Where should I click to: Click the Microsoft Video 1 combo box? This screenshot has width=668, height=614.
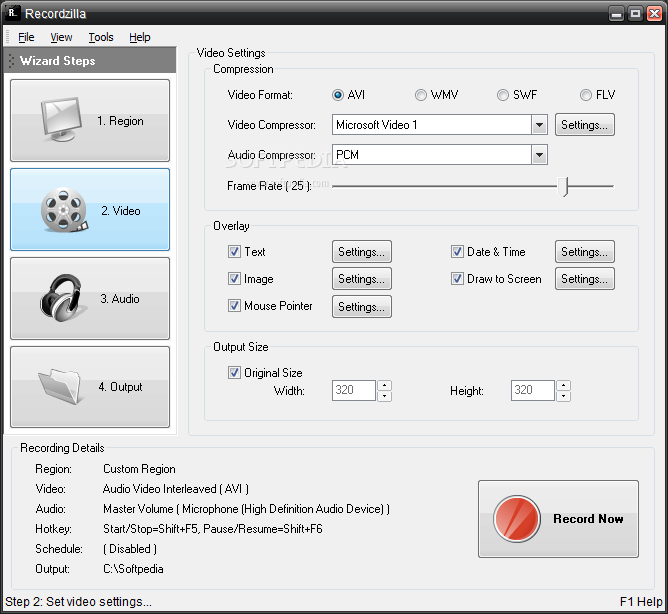tap(440, 124)
